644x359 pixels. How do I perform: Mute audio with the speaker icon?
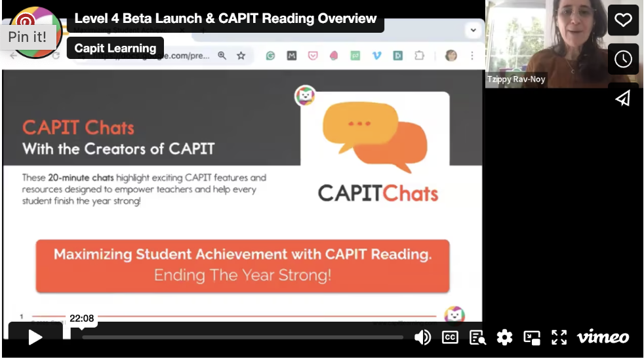tap(422, 337)
